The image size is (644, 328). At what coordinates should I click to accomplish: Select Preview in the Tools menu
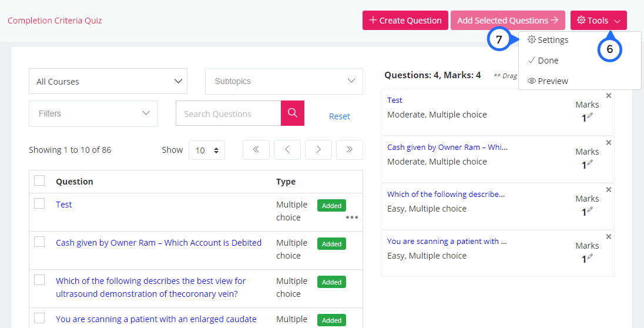[x=548, y=81]
